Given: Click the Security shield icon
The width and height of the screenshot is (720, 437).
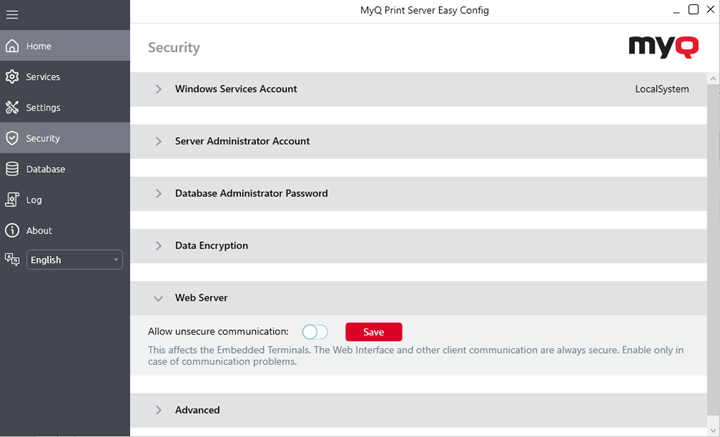Looking at the screenshot, I should pyautogui.click(x=12, y=138).
